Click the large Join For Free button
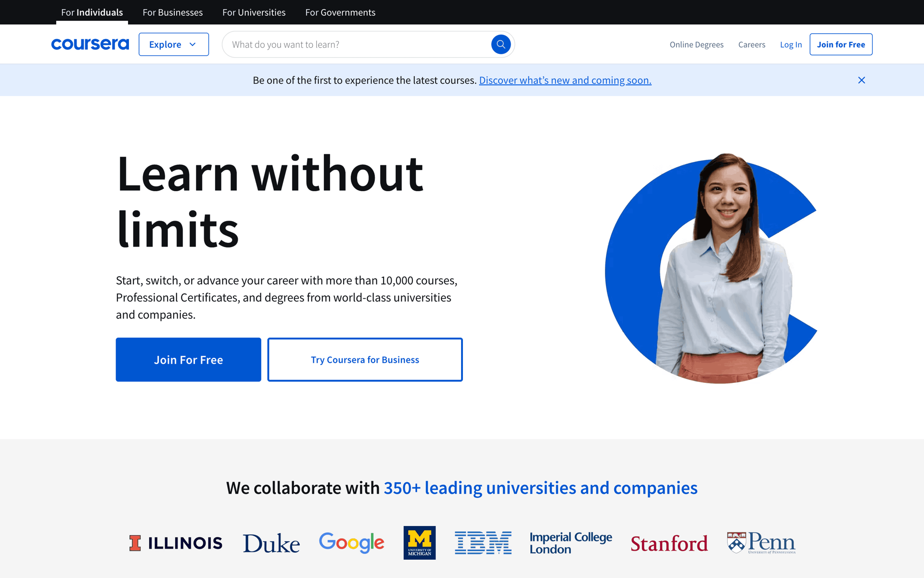Viewport: 924px width, 578px height. tap(188, 360)
